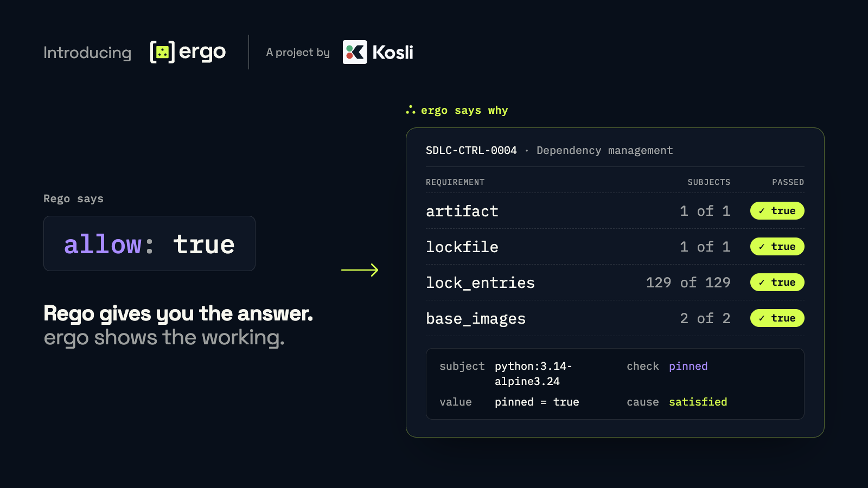Click the Rego says label
The height and width of the screenshot is (488, 868).
[73, 198]
